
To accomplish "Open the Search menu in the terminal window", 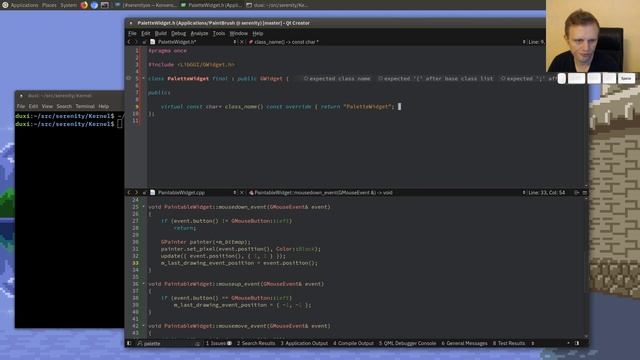I will point(64,106).
